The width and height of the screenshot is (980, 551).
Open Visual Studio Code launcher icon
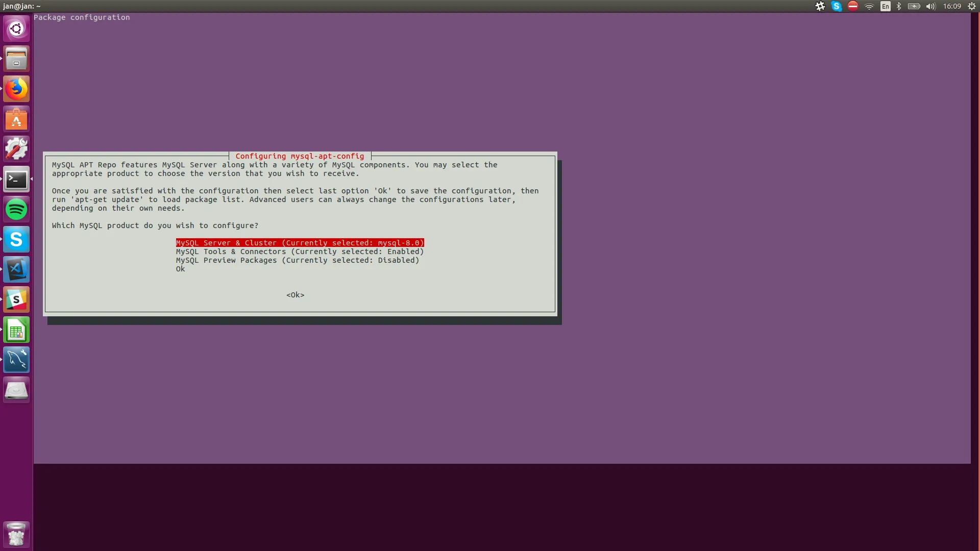(16, 270)
